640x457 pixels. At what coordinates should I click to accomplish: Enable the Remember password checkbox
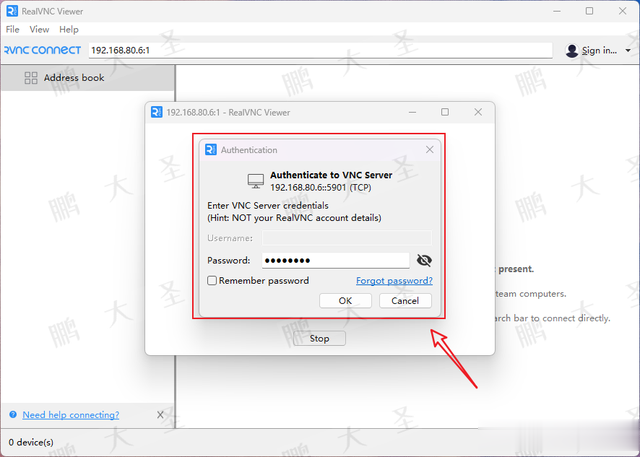click(x=212, y=281)
